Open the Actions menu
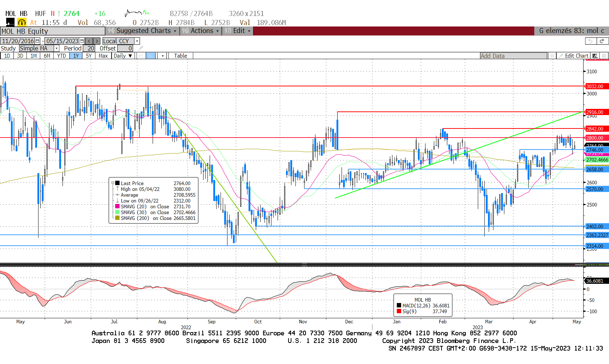 coord(201,31)
